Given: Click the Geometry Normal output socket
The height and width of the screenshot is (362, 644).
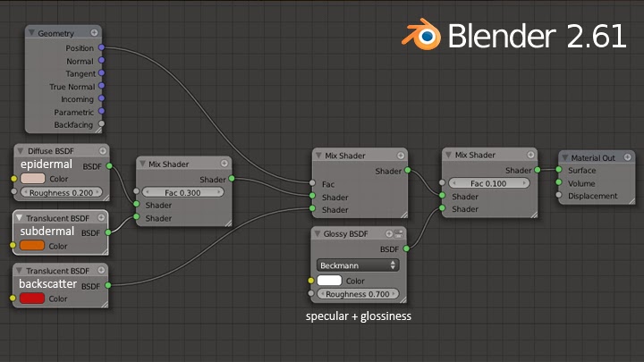Looking at the screenshot, I should pos(101,61).
